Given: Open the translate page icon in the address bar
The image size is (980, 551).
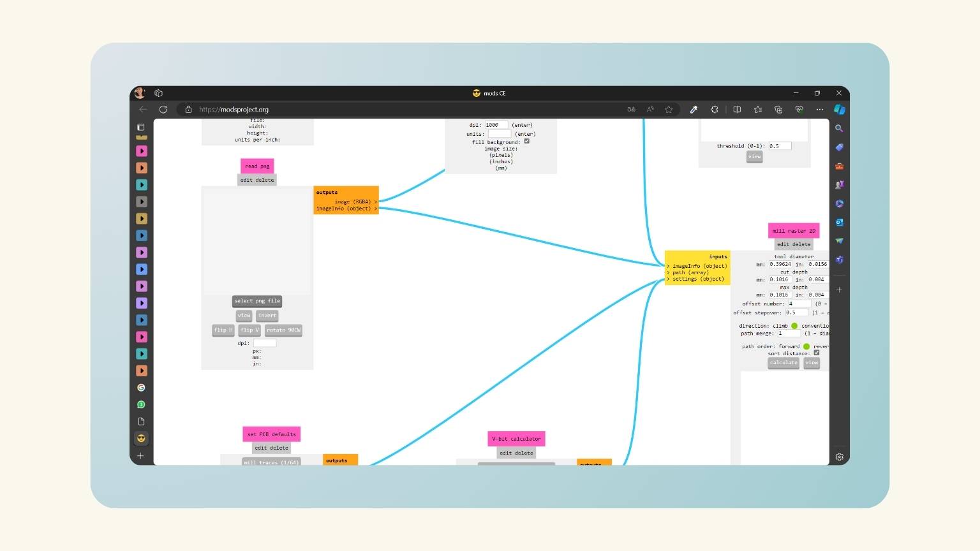Looking at the screenshot, I should point(632,109).
